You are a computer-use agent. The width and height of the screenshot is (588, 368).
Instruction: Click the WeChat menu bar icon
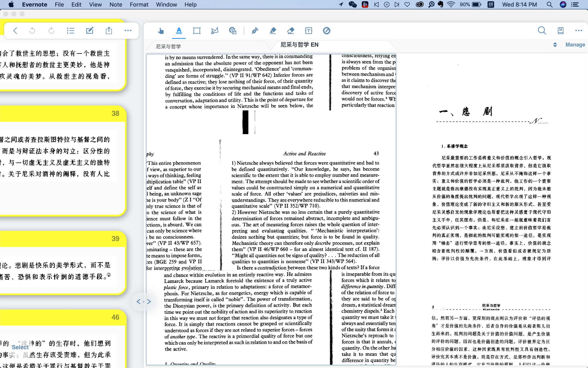[x=353, y=5]
